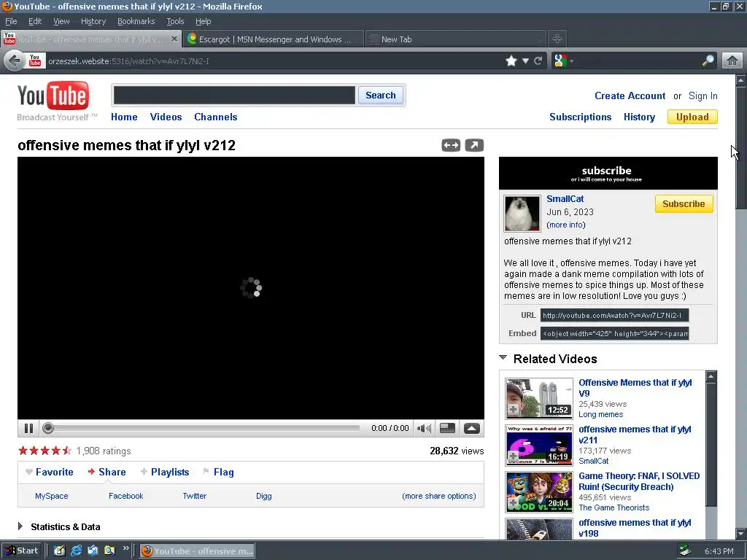Close the YouTube tab with the X
This screenshot has height=560, width=747.
pyautogui.click(x=174, y=39)
